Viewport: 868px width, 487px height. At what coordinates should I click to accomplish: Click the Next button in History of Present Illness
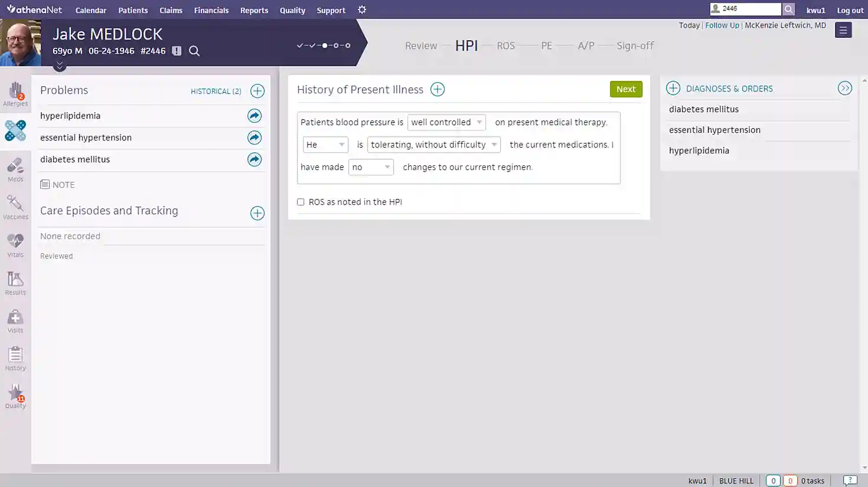click(x=626, y=89)
